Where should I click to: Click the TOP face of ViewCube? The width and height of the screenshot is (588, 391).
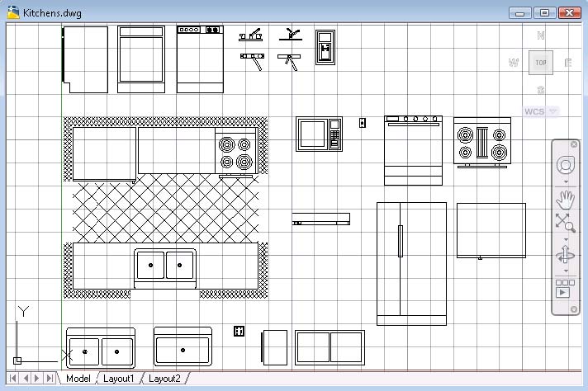tap(541, 63)
